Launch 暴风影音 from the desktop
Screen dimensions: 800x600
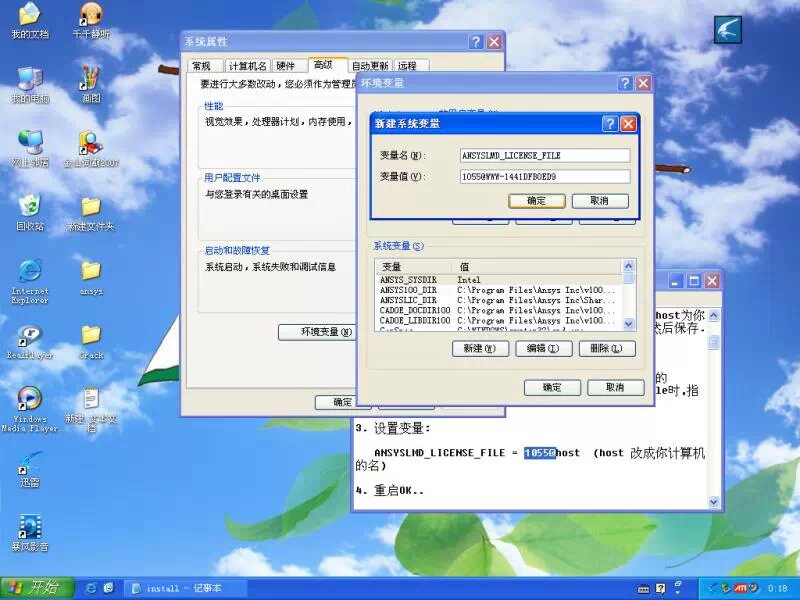(30, 527)
